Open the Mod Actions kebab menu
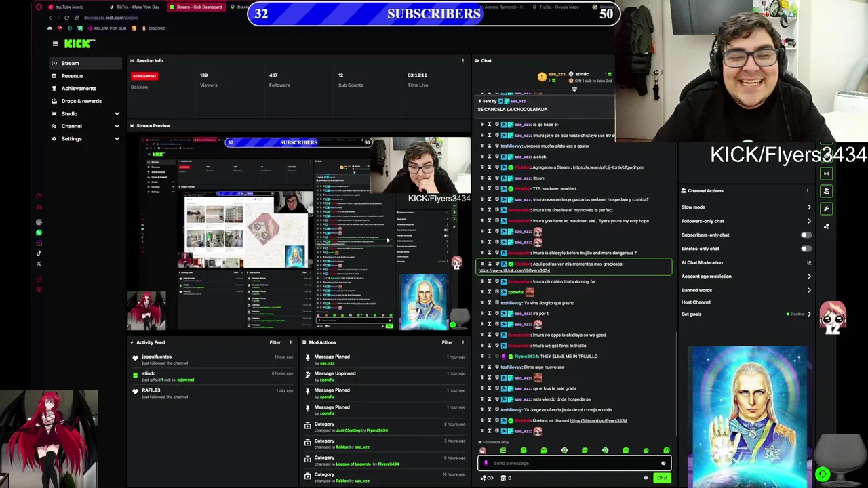This screenshot has height=488, width=868. 463,343
